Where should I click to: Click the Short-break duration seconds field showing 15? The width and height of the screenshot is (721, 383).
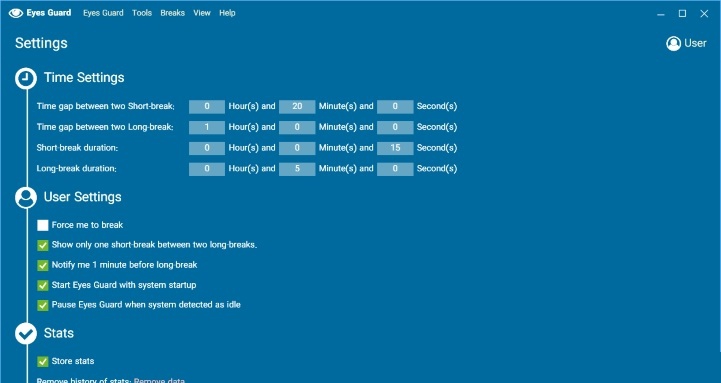click(x=395, y=148)
